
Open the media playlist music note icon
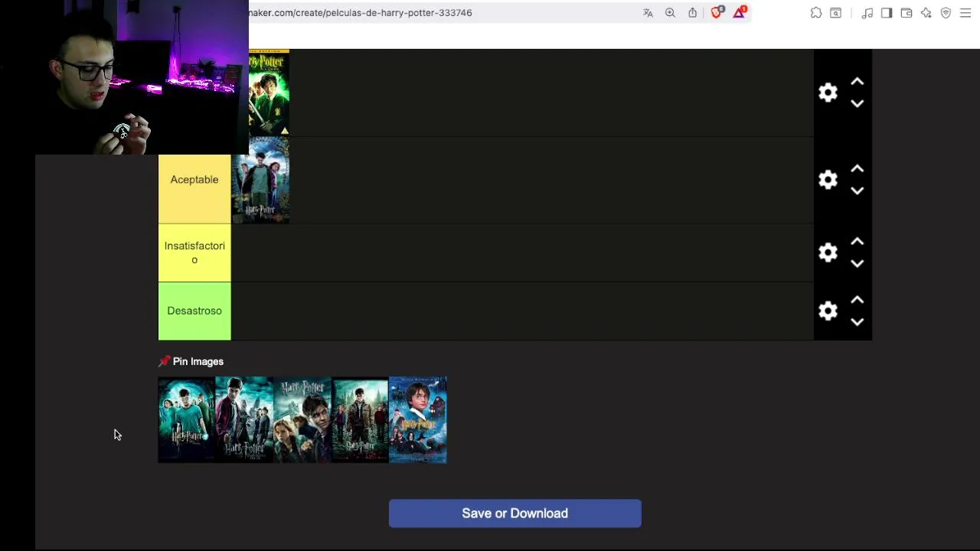tap(867, 13)
